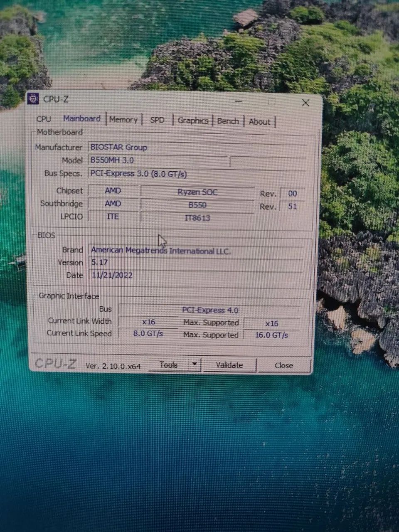Click the chipset Rev. 00 value
The height and width of the screenshot is (532, 399).
pyautogui.click(x=293, y=194)
